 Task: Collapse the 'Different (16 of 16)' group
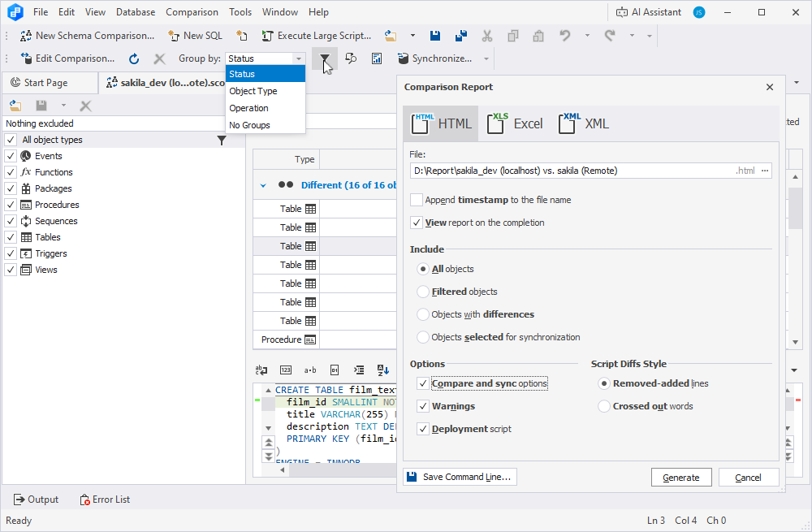coord(262,184)
